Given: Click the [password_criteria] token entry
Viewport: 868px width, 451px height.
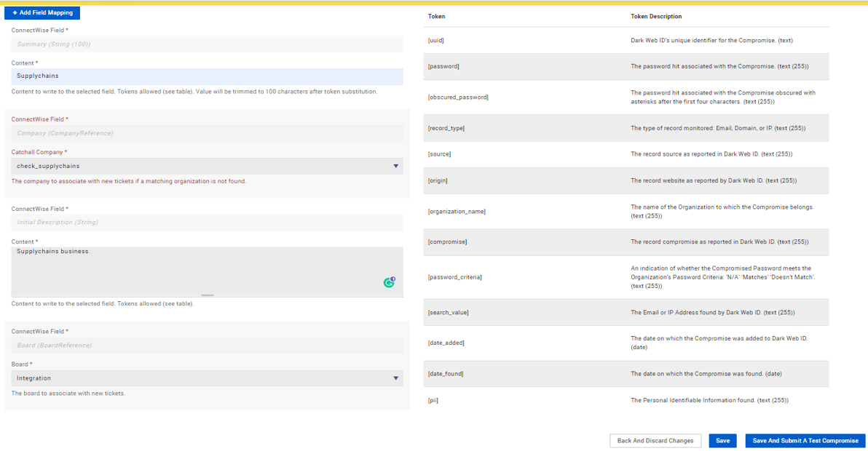Looking at the screenshot, I should click(454, 277).
